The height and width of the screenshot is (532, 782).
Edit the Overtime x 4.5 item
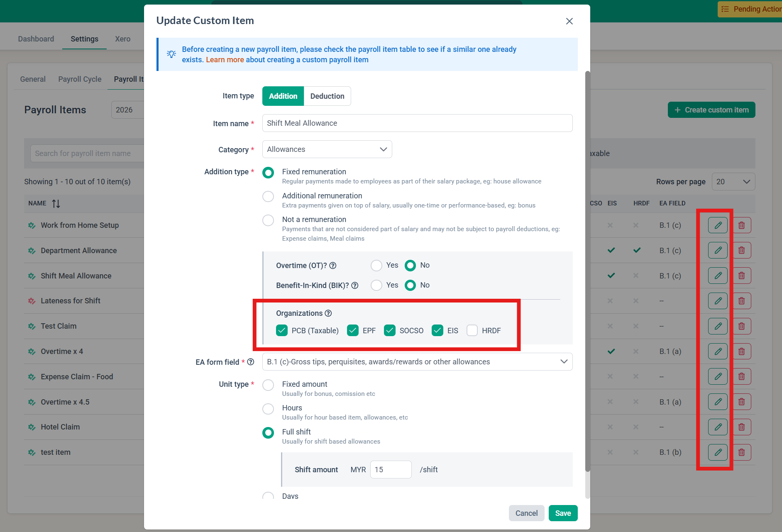click(718, 402)
